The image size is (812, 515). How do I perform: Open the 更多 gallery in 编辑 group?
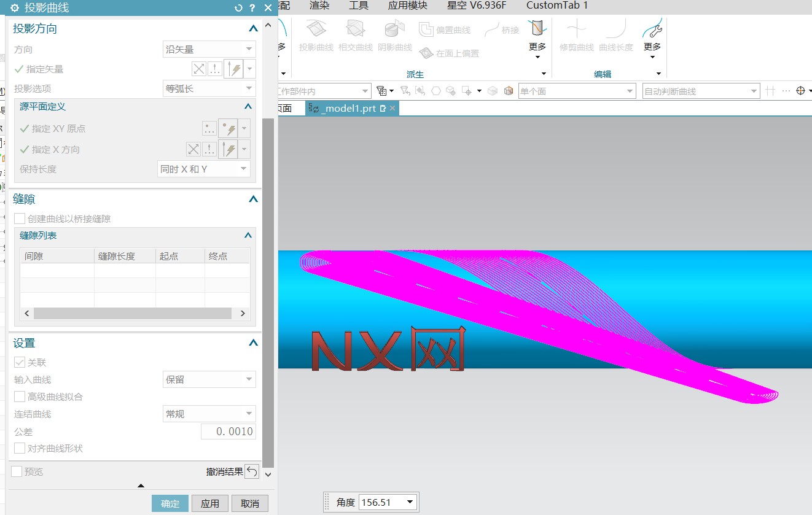(x=652, y=38)
